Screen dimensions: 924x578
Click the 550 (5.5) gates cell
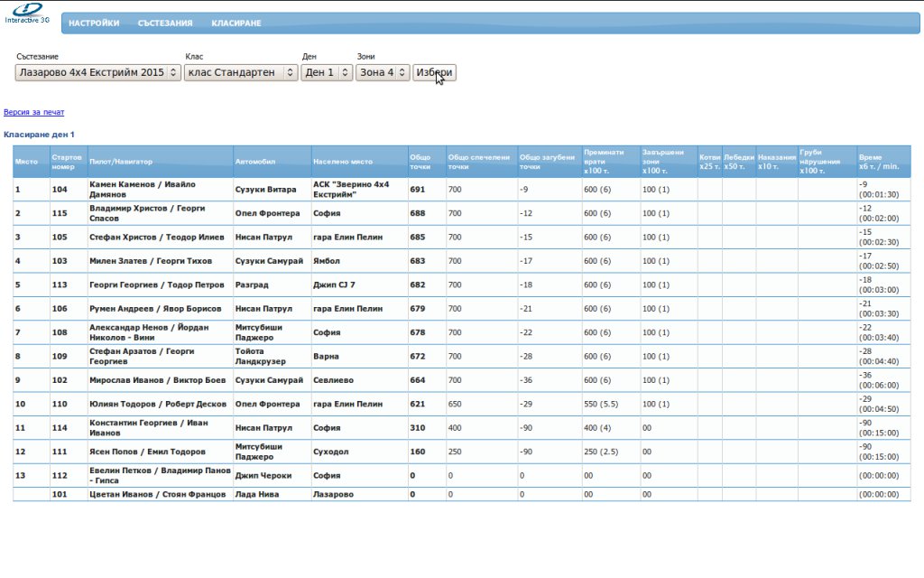click(x=611, y=404)
